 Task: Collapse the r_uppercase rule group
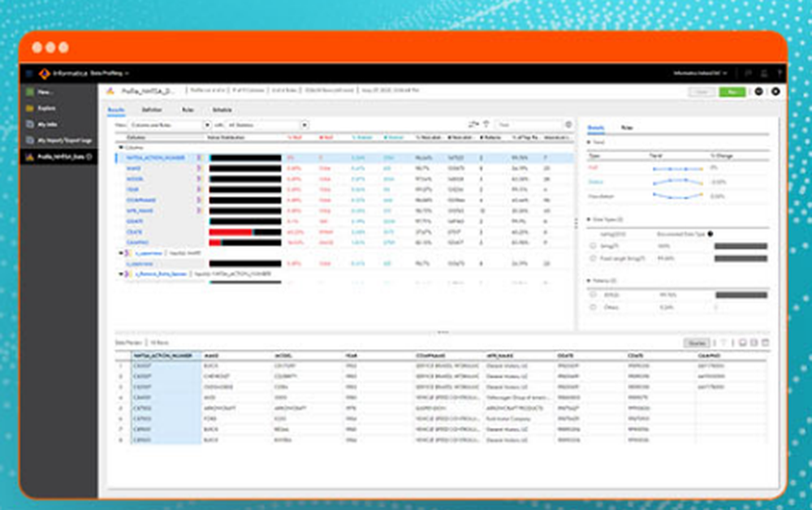pos(121,253)
